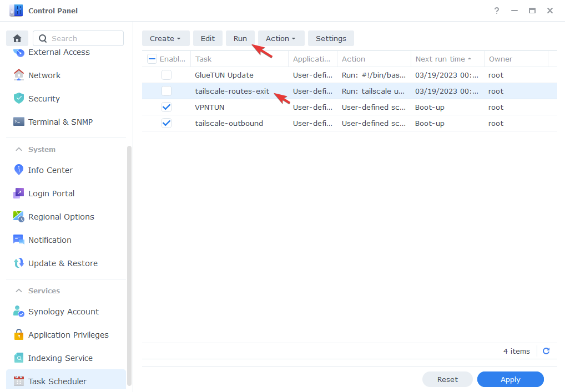Open the Create dropdown menu
Image resolution: width=565 pixels, height=392 pixels.
point(166,38)
